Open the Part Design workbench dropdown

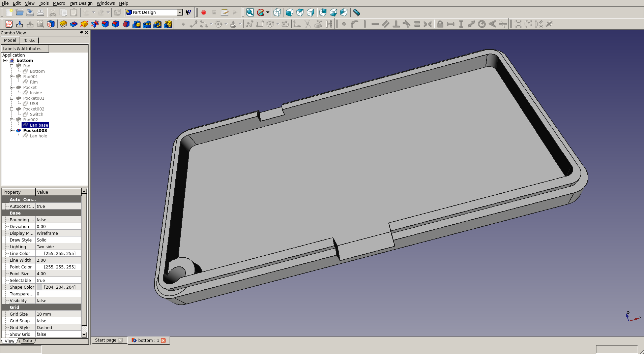180,12
